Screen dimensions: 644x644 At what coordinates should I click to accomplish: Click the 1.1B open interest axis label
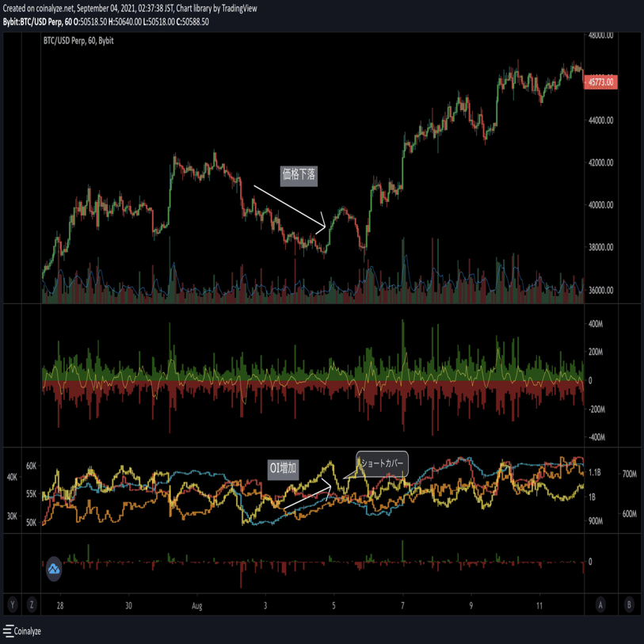point(595,472)
